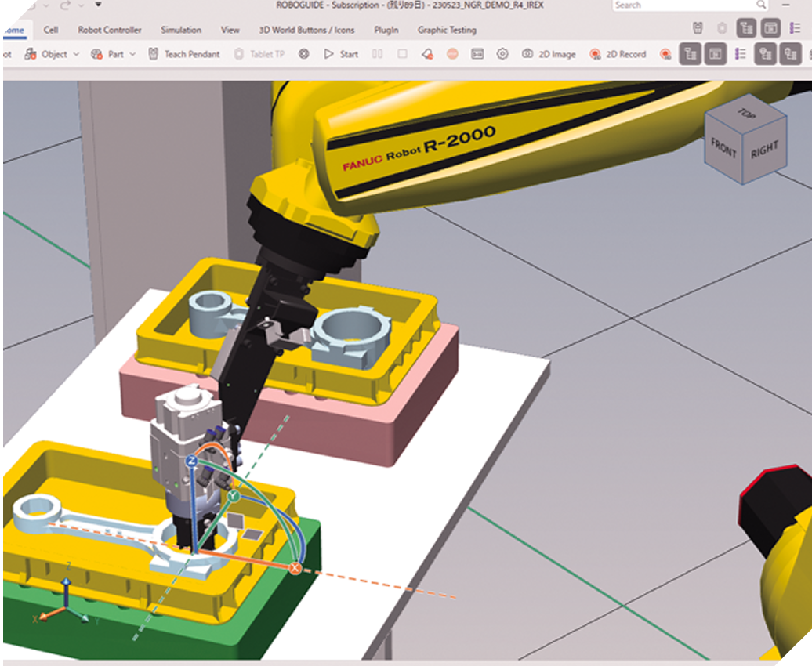The image size is (812, 666).
Task: Open the Teach Pendant
Action: tap(184, 54)
